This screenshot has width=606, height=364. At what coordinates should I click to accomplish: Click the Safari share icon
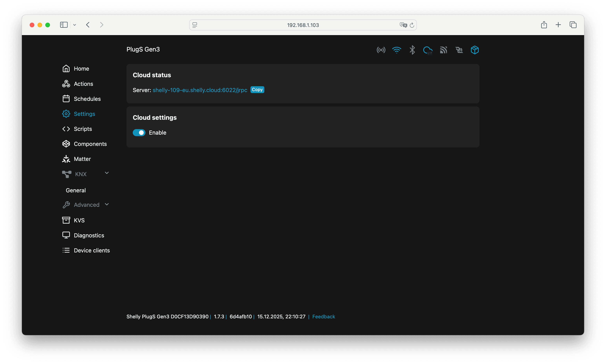pos(544,25)
